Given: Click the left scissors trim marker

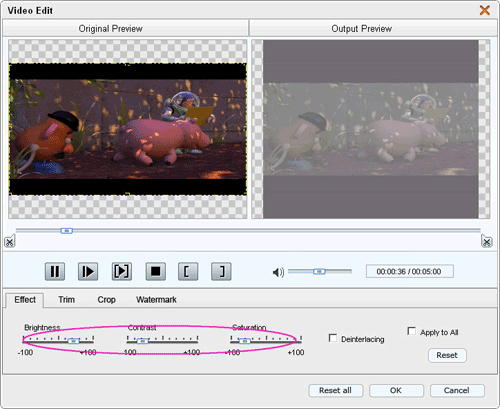Looking at the screenshot, I should pyautogui.click(x=10, y=241).
